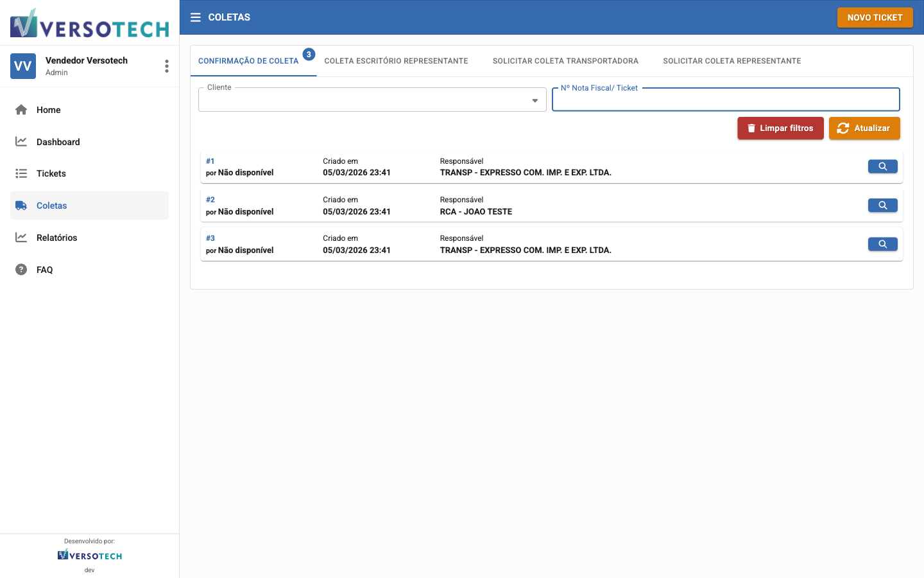Select the Dashboard chart icon in sidebar
This screenshot has height=578, width=924.
click(21, 141)
